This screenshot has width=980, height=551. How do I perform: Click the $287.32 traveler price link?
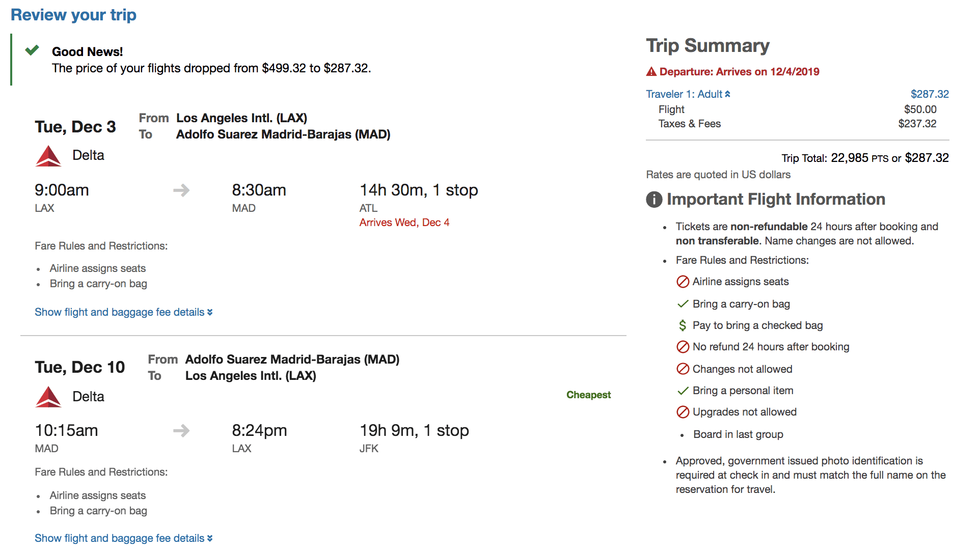(929, 94)
